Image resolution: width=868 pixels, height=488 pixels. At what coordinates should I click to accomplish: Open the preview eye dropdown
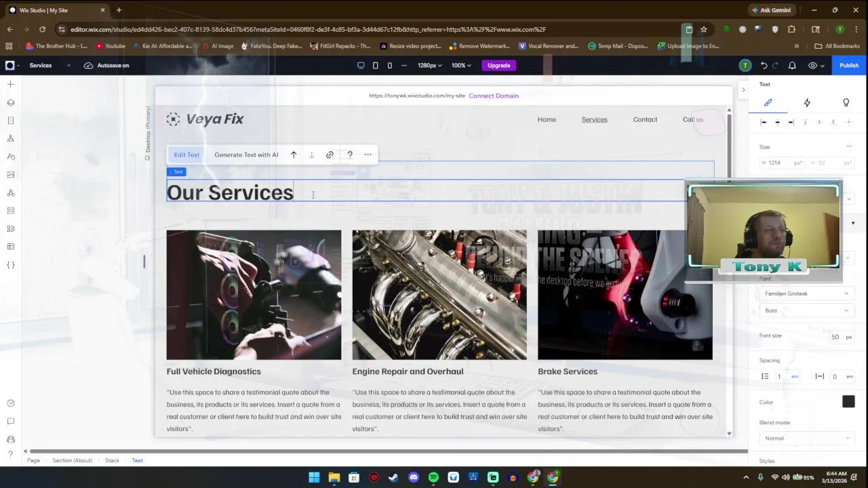tap(816, 65)
